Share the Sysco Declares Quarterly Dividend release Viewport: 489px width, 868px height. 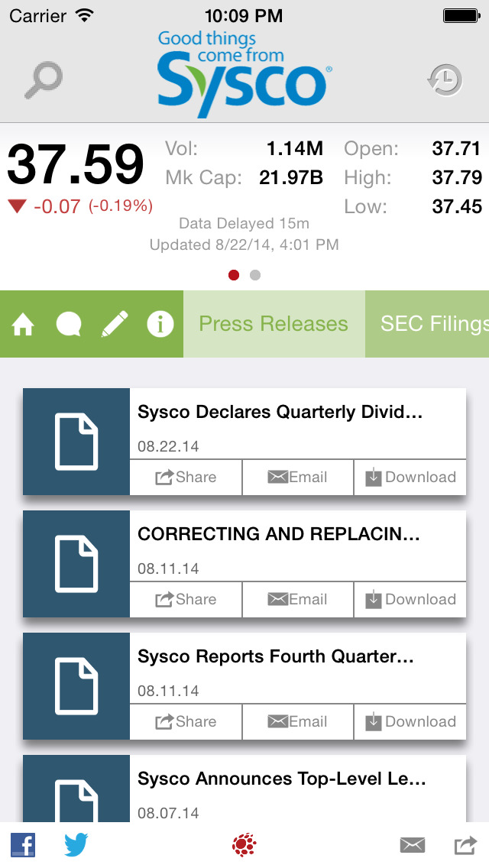pyautogui.click(x=186, y=478)
